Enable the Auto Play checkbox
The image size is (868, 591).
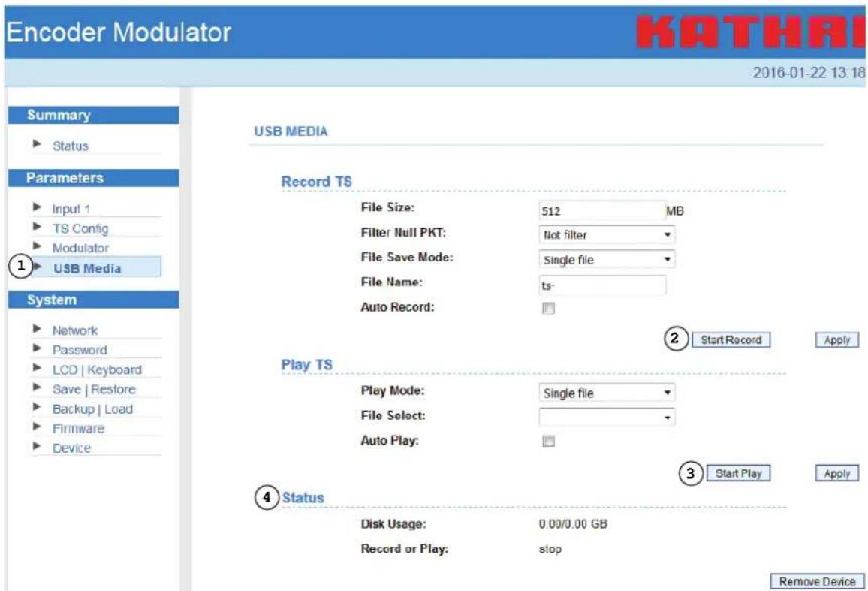click(549, 442)
